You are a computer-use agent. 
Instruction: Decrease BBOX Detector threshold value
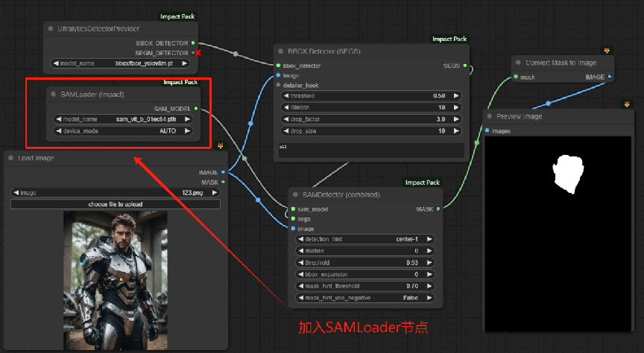pyautogui.click(x=286, y=96)
